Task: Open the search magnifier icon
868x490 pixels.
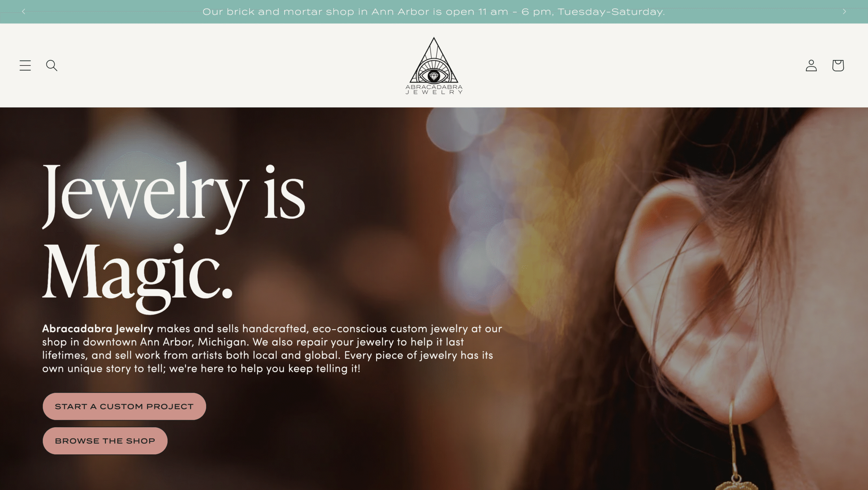Action: coord(52,65)
